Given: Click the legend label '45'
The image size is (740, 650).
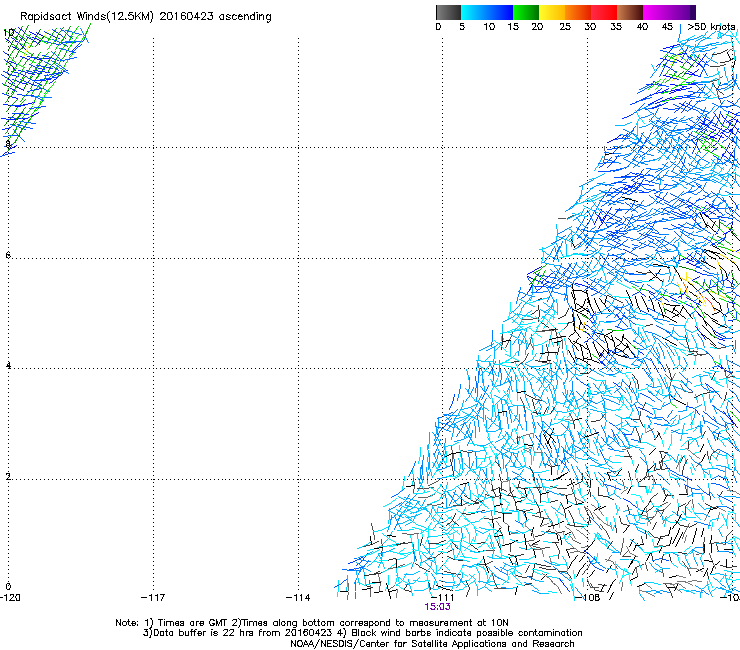Looking at the screenshot, I should [x=667, y=27].
